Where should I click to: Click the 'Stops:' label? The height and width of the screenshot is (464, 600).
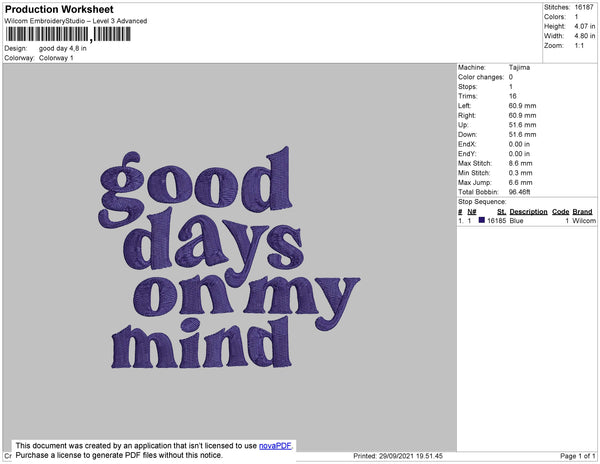468,86
